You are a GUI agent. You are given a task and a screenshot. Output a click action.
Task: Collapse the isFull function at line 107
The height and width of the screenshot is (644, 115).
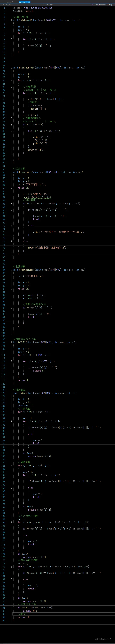pyautogui.click(x=11, y=343)
